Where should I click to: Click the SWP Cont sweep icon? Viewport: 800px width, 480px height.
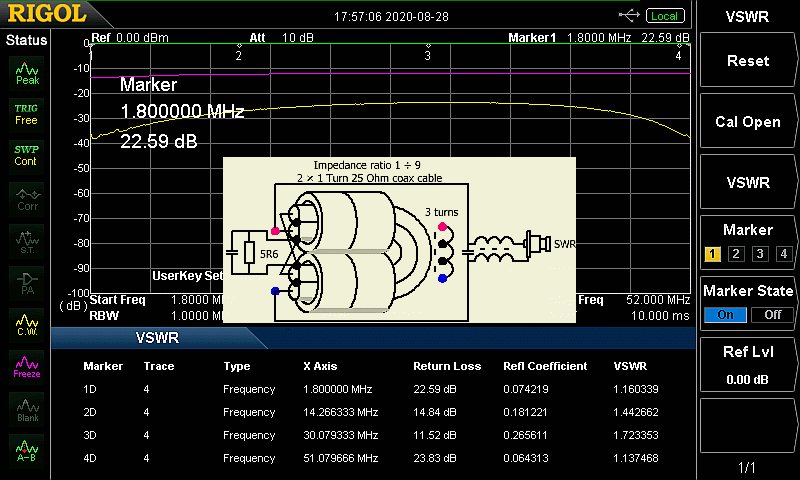pos(27,155)
